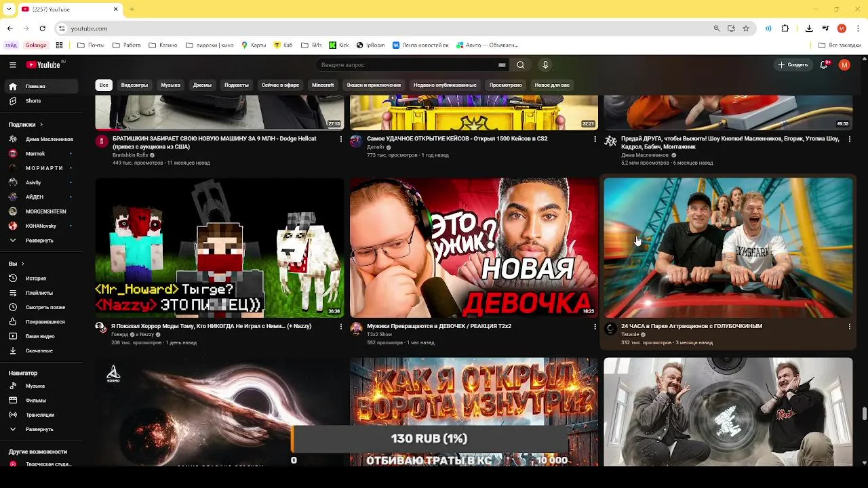Open more options for the Nazzy horror mods video
Image resolution: width=868 pixels, height=488 pixels.
(x=340, y=327)
